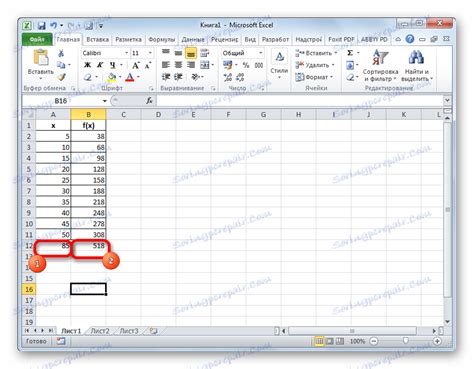Image resolution: width=474 pixels, height=369 pixels.
Task: Click the Comma Style 000 icon
Action: [x=259, y=65]
